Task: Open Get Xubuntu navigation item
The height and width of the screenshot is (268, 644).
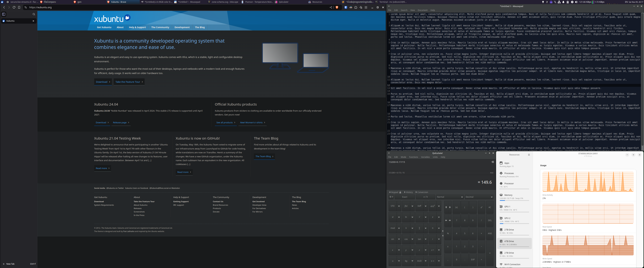Action: click(104, 27)
